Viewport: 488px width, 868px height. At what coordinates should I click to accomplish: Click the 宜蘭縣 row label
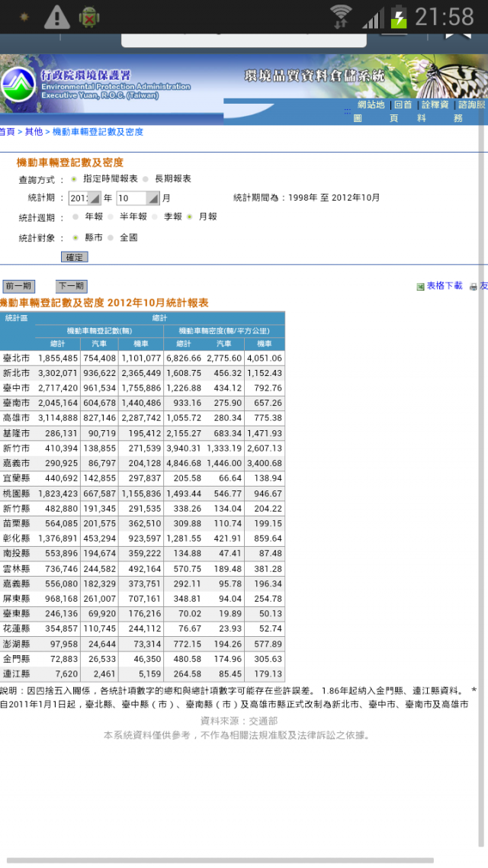(x=17, y=479)
